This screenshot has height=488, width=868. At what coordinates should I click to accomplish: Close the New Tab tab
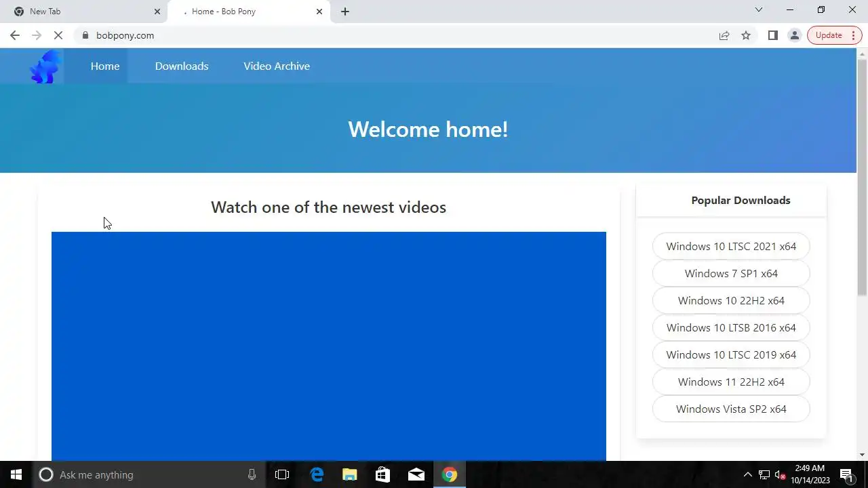tap(157, 12)
